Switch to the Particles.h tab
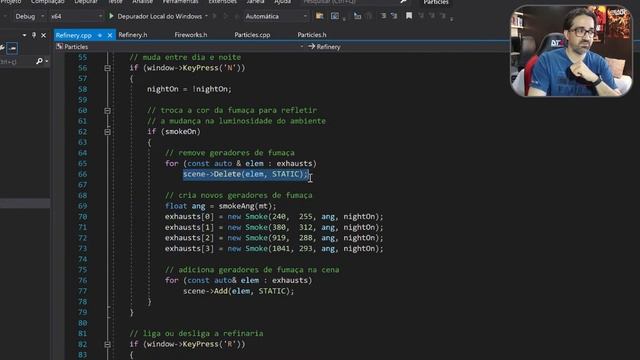640x360 pixels. [x=312, y=35]
